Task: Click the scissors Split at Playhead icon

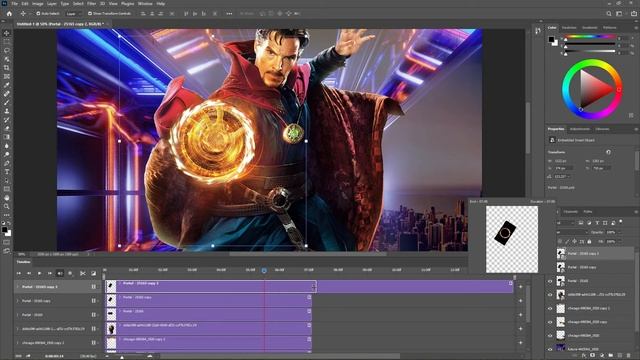Action: coord(82,273)
